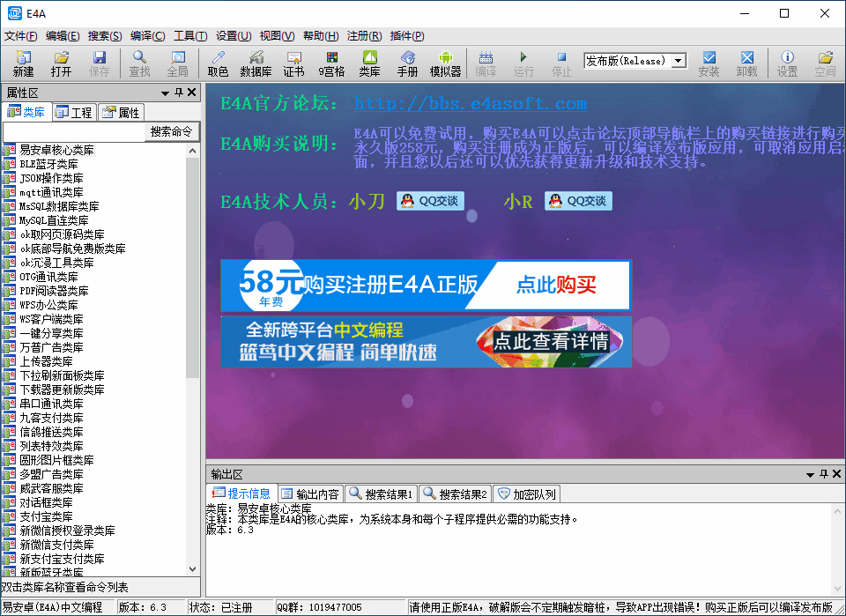Pin the 属性区 panel with pushpin icon
The image size is (846, 616).
[x=179, y=93]
